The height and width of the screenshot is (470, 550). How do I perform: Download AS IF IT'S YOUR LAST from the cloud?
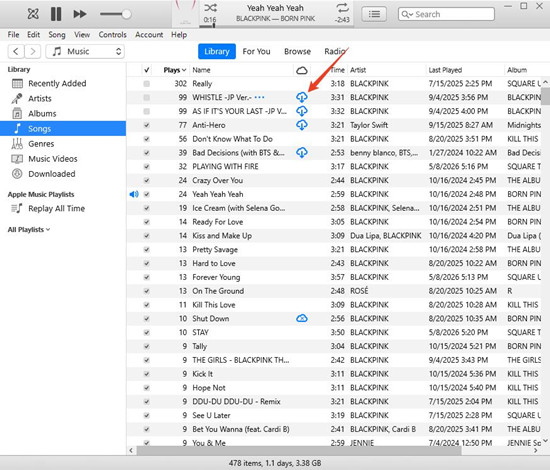point(302,111)
